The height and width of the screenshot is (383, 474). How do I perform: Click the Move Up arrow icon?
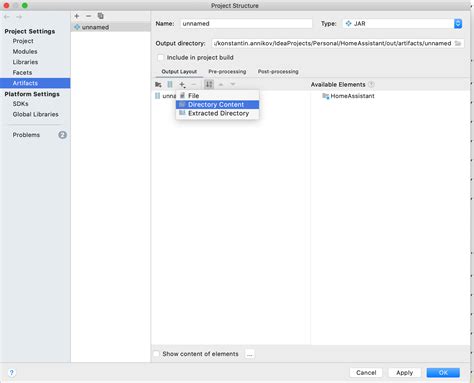(x=221, y=85)
